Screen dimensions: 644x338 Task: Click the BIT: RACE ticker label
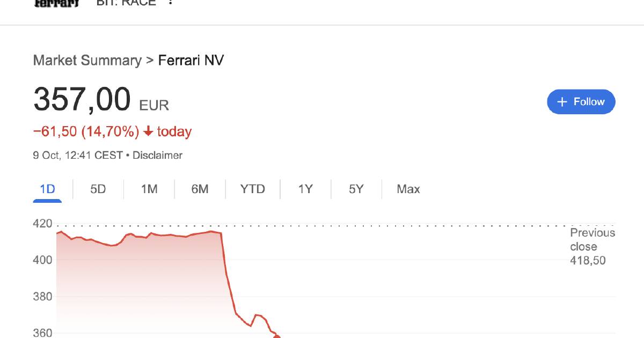coord(126,3)
